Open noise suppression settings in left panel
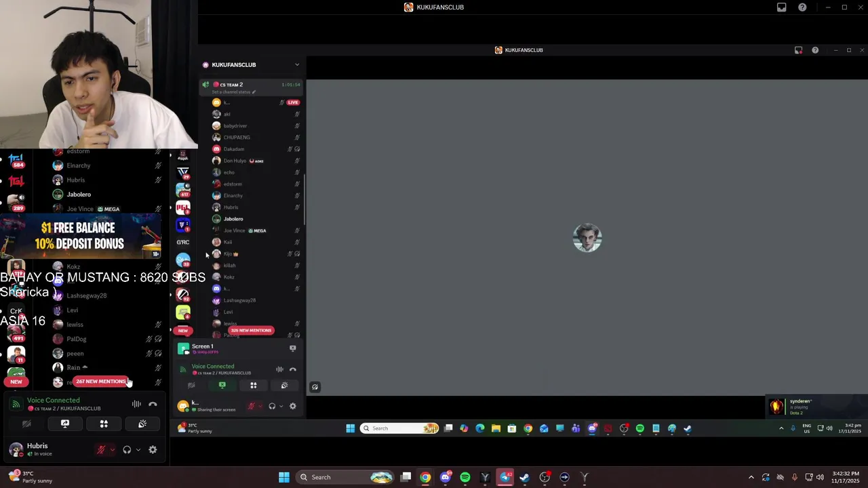 136,404
